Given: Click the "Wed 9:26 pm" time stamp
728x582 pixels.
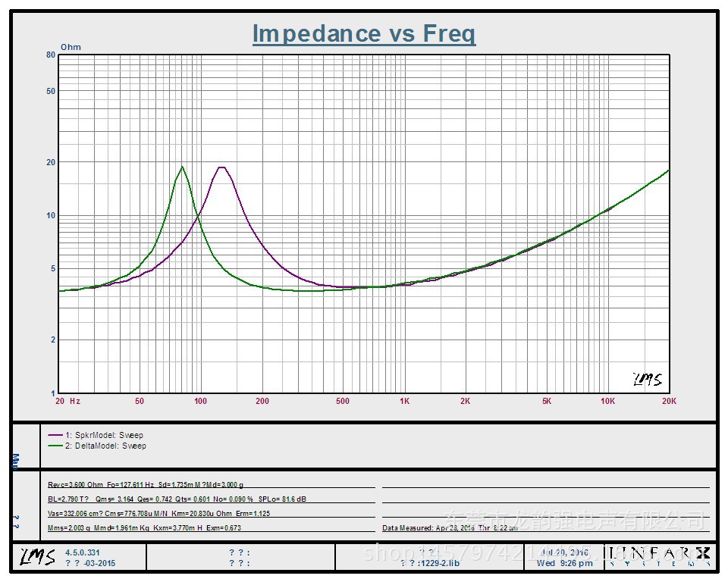Looking at the screenshot, I should (x=564, y=563).
